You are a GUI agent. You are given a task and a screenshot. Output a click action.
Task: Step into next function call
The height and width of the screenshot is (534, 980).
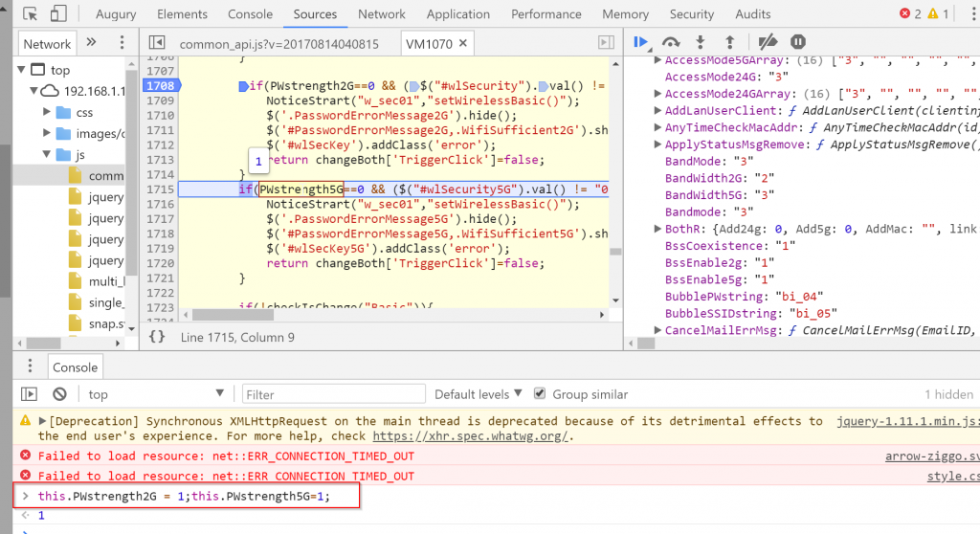coord(700,42)
